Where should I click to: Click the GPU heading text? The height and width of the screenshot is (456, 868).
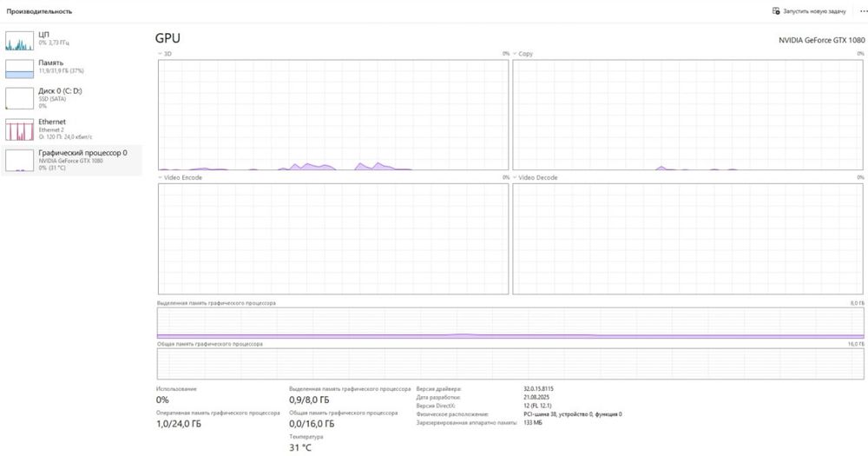(x=168, y=38)
